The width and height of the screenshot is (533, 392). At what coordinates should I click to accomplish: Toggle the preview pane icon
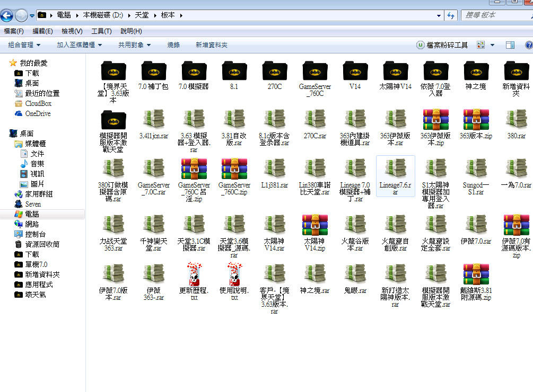click(x=510, y=45)
